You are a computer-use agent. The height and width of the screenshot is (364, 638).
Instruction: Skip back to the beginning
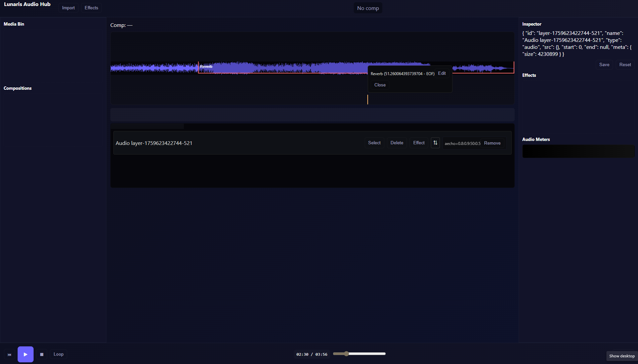9,355
